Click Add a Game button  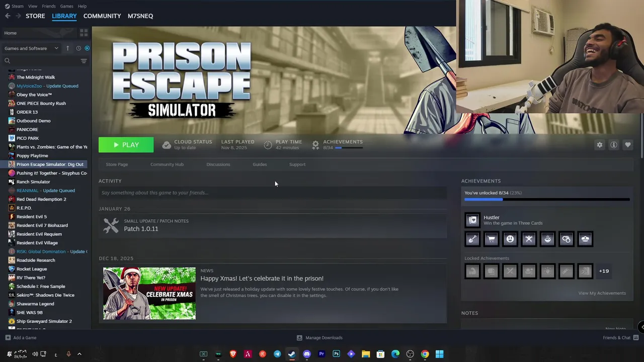click(21, 338)
